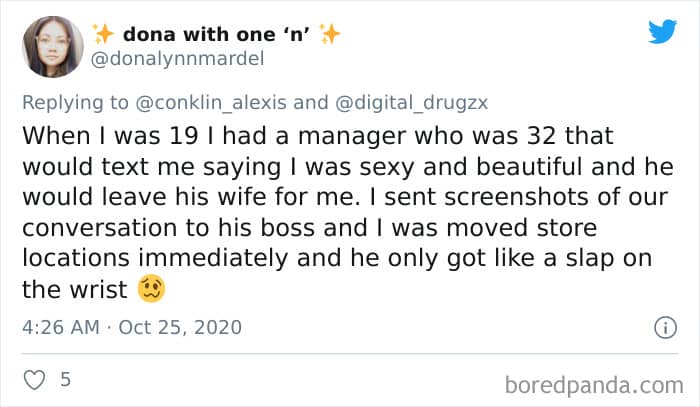Click the sparkle emoji after the display name
Screen dimensions: 700x407
pos(330,35)
